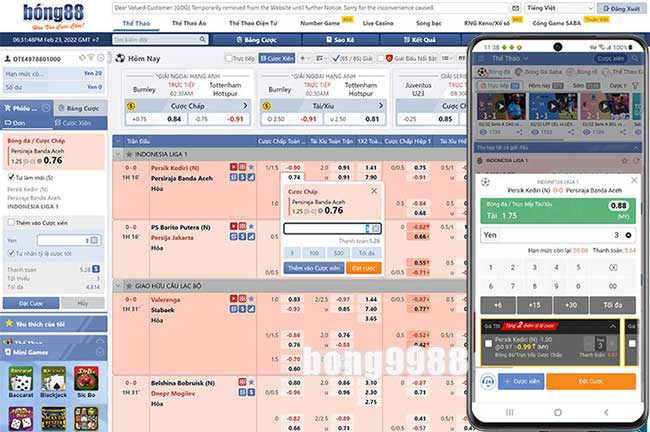This screenshot has height=432, width=650.
Task: Collapse the GIAO HỮU CÂU LẠC BỘ group
Action: click(118, 286)
